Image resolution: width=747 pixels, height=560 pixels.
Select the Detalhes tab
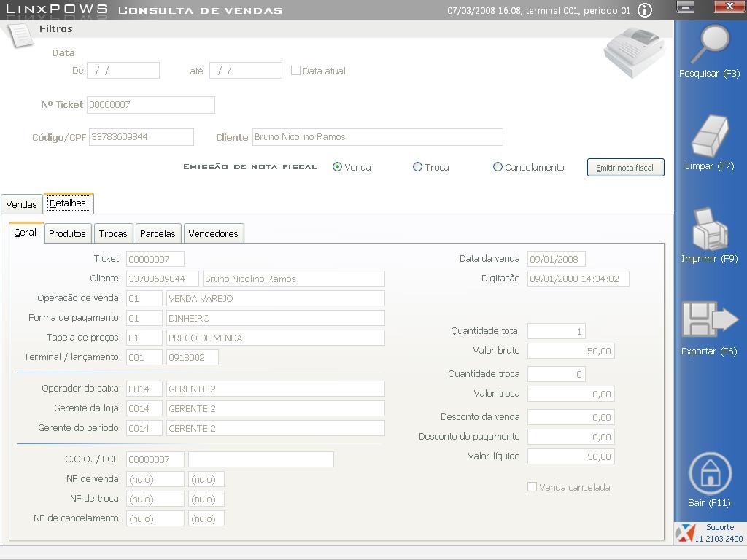pyautogui.click(x=68, y=203)
